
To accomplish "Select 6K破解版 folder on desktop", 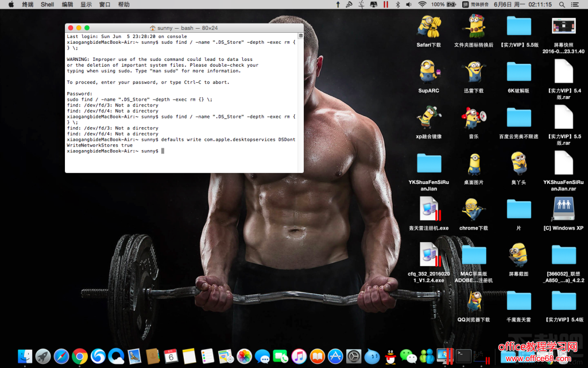I will pyautogui.click(x=519, y=71).
